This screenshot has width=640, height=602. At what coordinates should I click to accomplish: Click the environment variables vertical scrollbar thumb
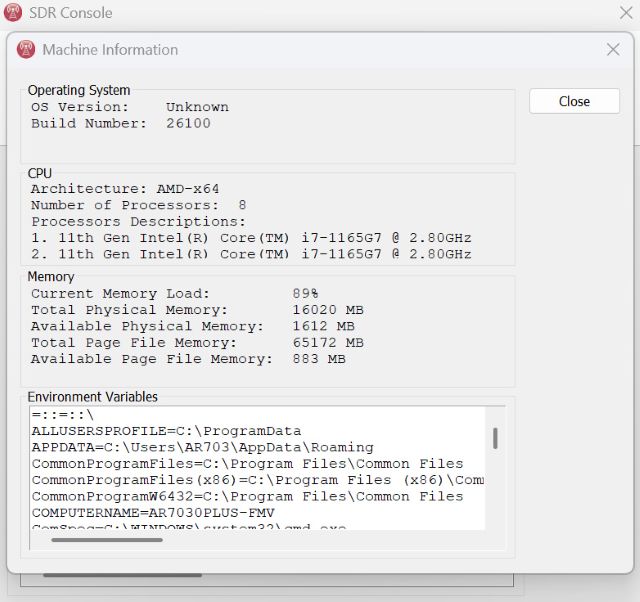[495, 438]
